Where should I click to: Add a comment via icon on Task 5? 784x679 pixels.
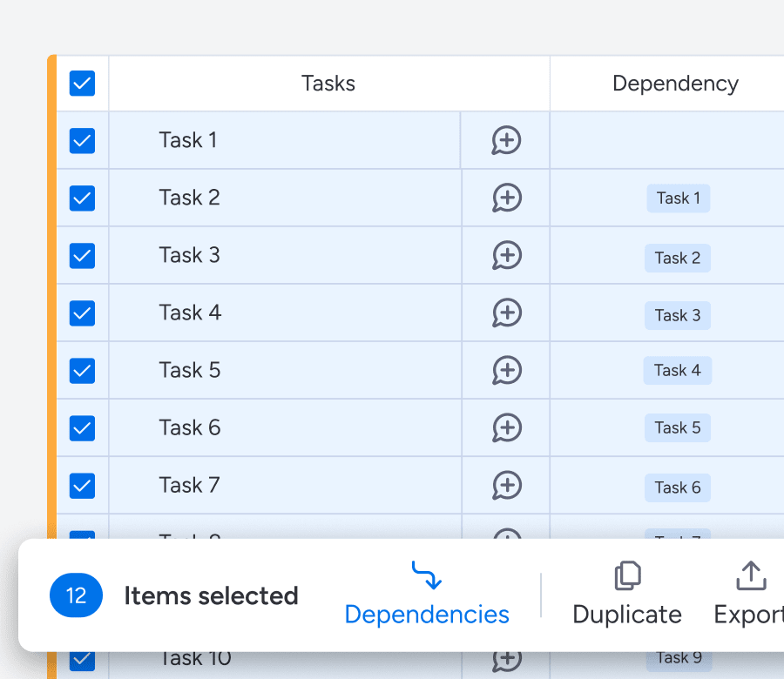506,370
